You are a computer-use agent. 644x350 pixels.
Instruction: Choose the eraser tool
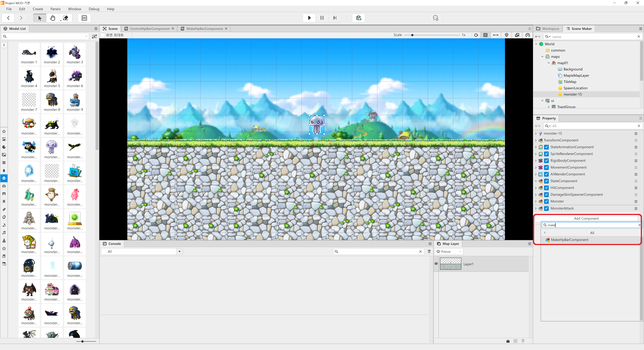[66, 18]
